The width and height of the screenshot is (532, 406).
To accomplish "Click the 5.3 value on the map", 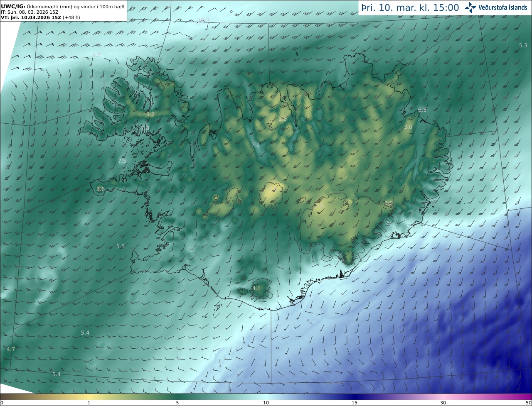I will tap(523, 45).
